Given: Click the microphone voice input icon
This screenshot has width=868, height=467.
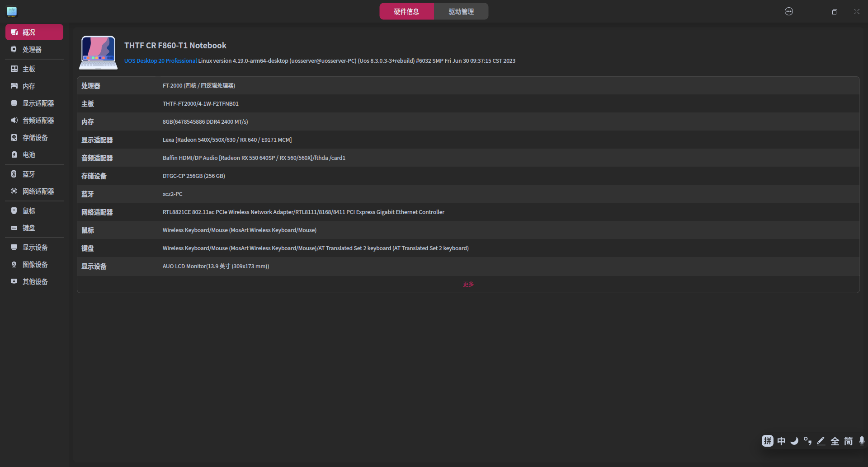Looking at the screenshot, I should click(862, 441).
